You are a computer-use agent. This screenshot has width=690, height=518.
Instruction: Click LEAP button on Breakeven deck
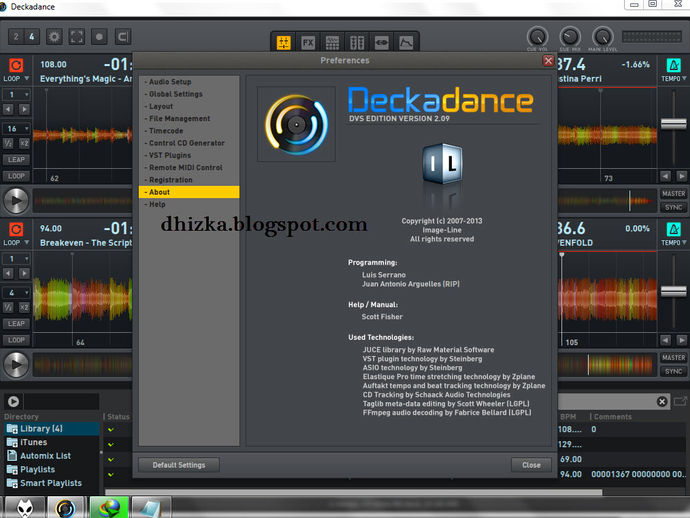click(17, 323)
